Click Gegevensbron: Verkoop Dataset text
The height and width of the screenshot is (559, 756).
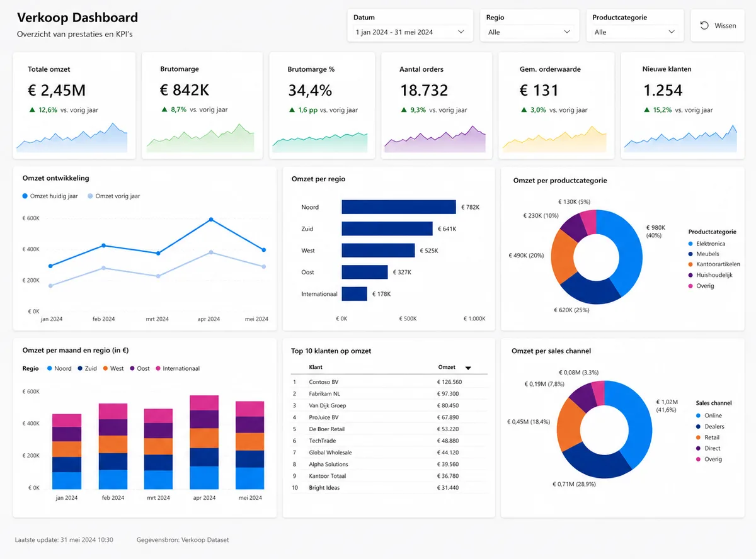pos(183,540)
